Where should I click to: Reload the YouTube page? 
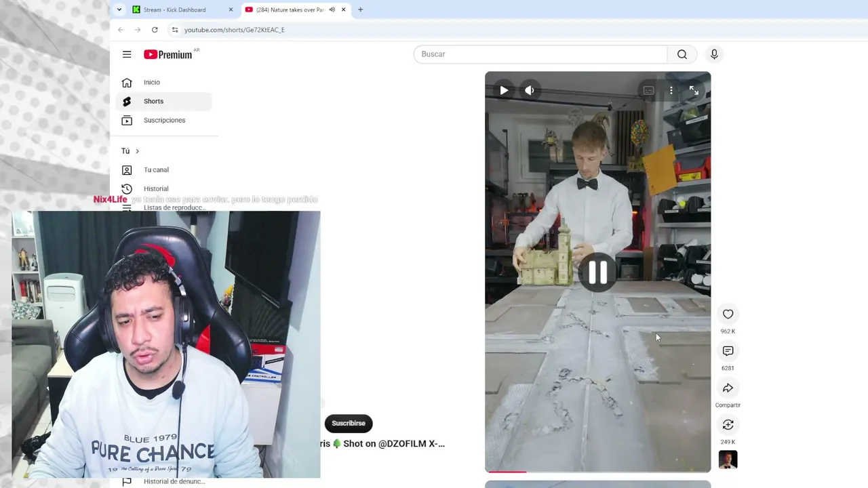155,30
